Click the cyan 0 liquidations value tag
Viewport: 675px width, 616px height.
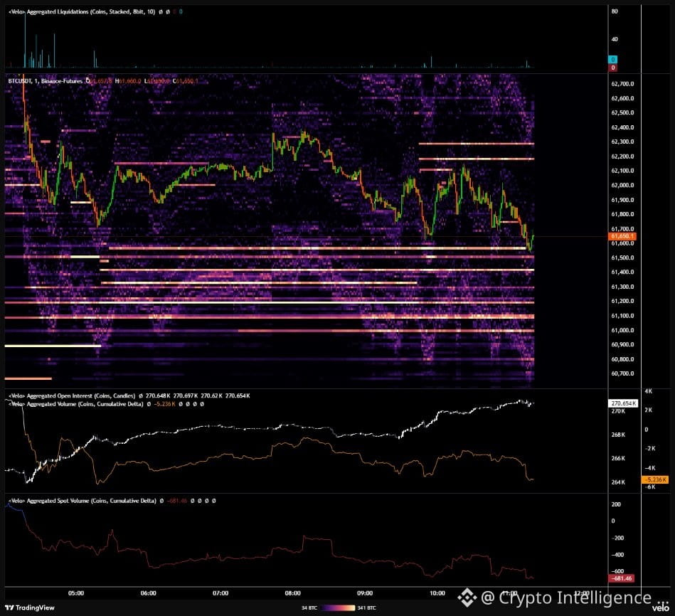613,60
